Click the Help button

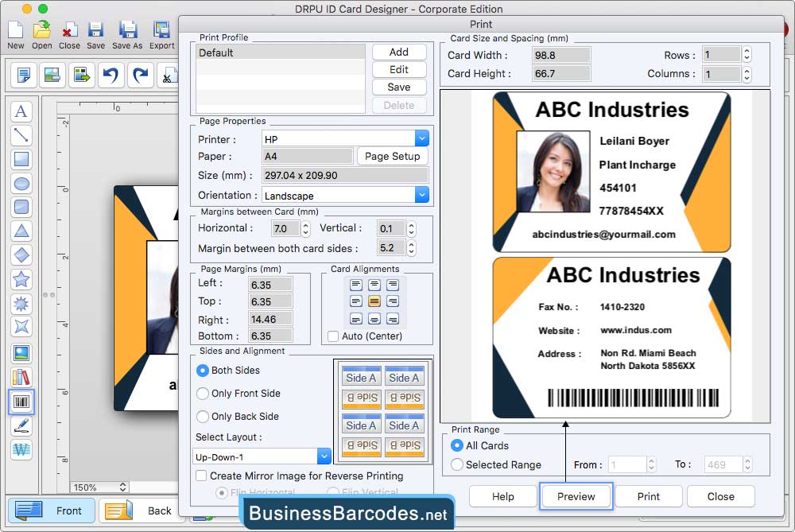(x=503, y=496)
